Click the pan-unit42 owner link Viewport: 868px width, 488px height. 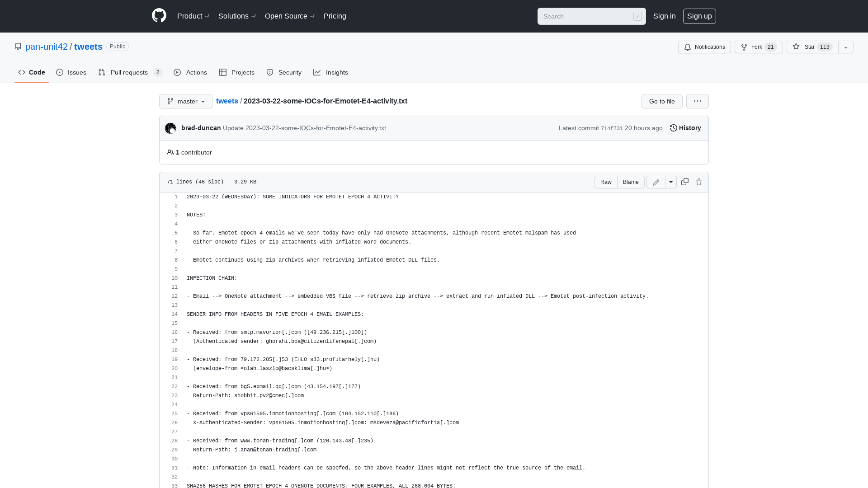[47, 46]
